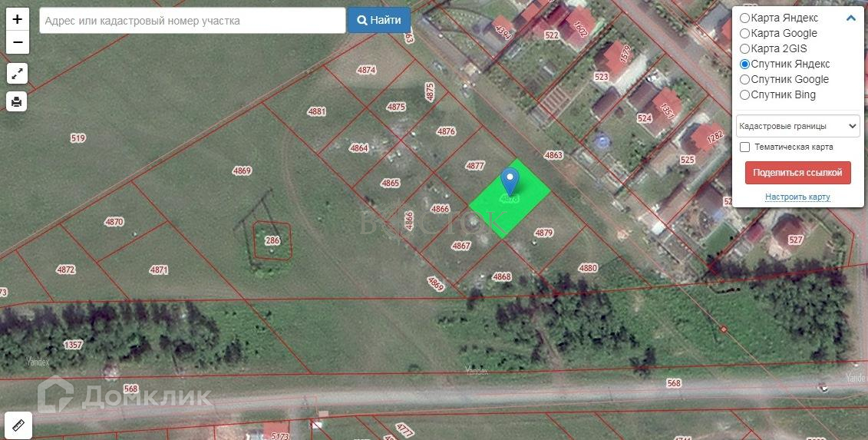Image resolution: width=868 pixels, height=440 pixels.
Task: Click parcel label 4872
Action: pos(66,270)
